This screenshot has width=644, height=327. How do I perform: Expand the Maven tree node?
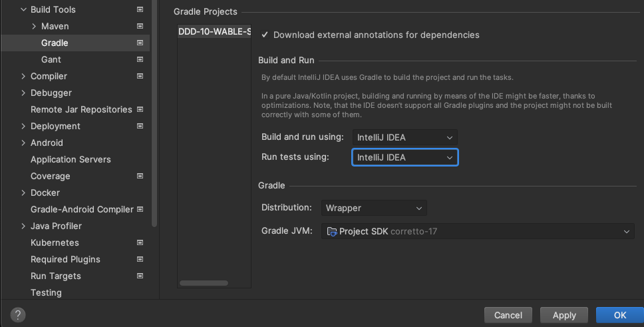(34, 26)
